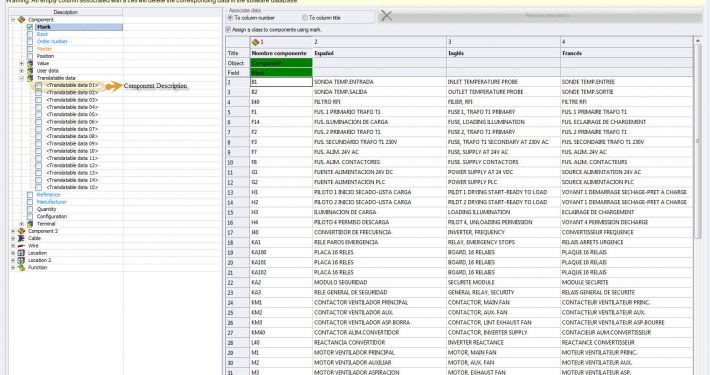The height and width of the screenshot is (375, 710).
Task: Select the Title row header
Action: 238,53
